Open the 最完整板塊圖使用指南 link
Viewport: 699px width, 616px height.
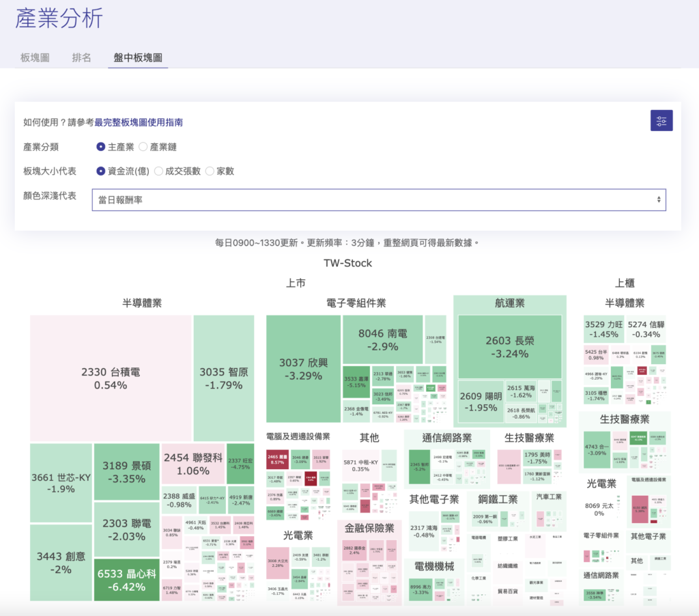(x=139, y=122)
